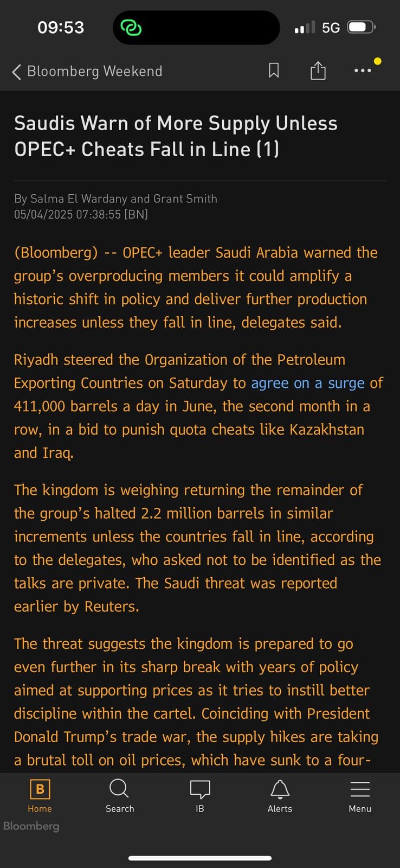Viewport: 400px width, 868px height.
Task: Tap the clock showing 09:53
Action: [x=61, y=27]
